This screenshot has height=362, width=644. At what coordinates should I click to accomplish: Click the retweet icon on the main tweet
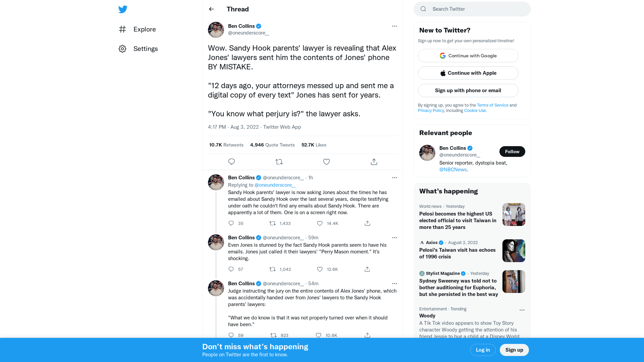[x=279, y=162]
